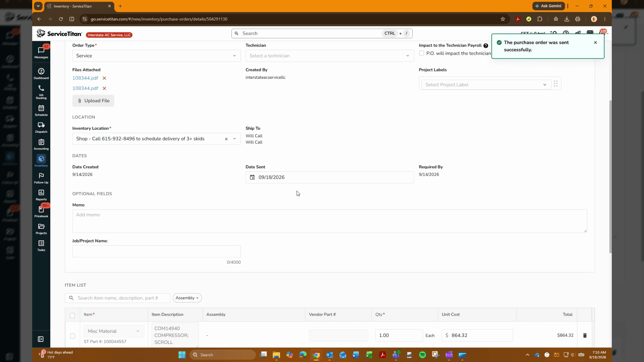Viewport: 644px width, 362px height.
Task: Open the Chrome three-dot menu
Action: click(x=605, y=19)
